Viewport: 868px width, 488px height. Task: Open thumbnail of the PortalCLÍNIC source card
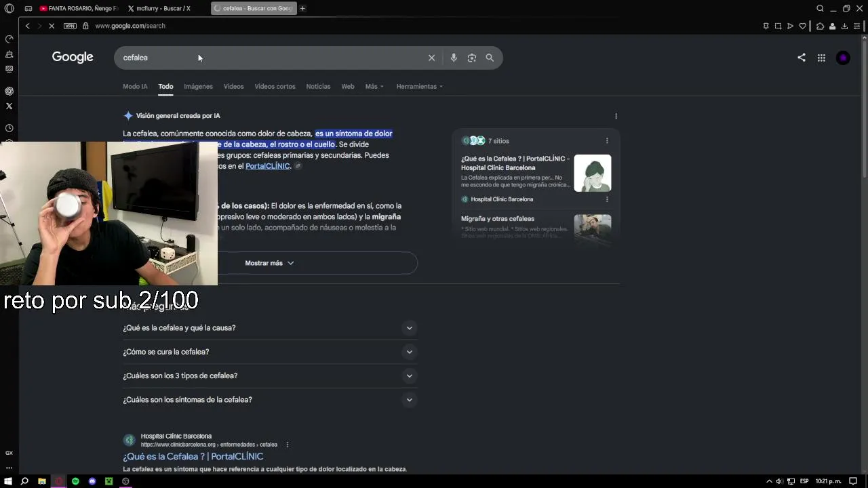coord(593,173)
